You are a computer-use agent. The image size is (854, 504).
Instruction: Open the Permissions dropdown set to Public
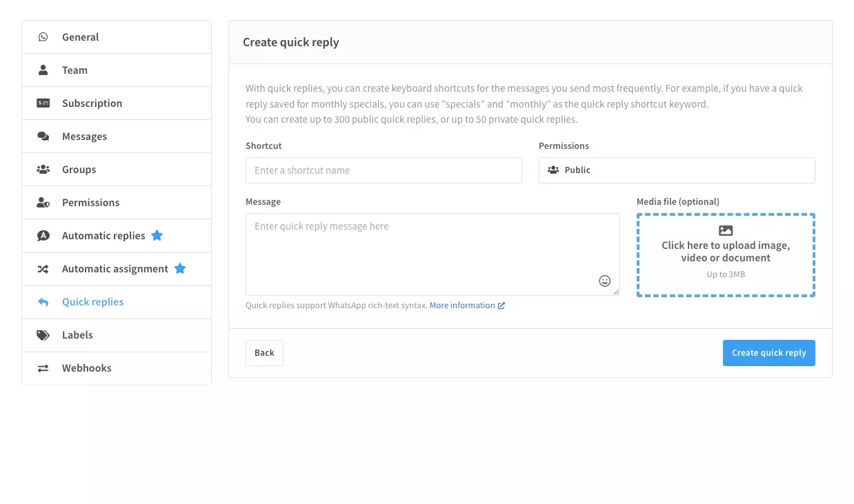[677, 170]
